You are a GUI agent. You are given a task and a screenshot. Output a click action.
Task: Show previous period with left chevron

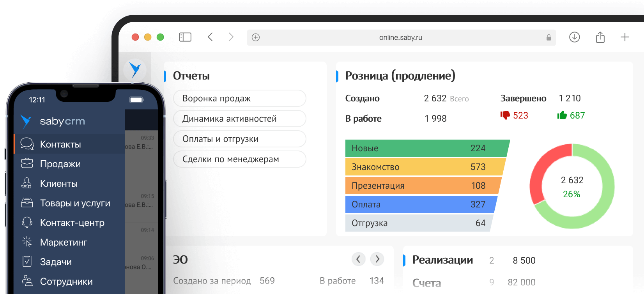point(358,259)
